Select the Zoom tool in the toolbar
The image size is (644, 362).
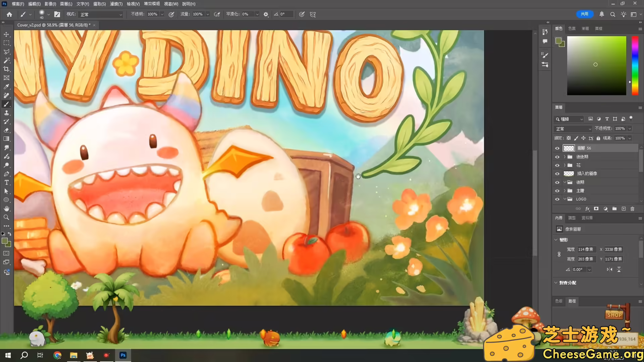point(6,217)
